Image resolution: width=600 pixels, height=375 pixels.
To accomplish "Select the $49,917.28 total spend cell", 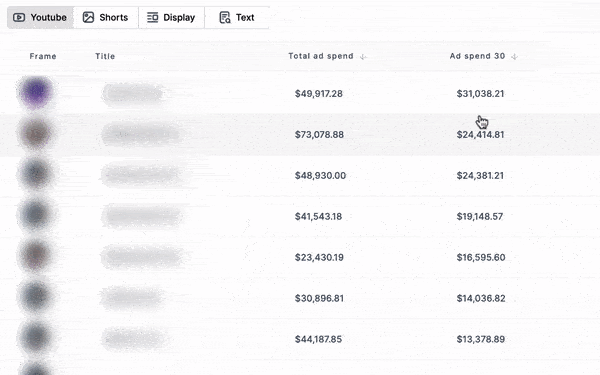I will (x=319, y=94).
